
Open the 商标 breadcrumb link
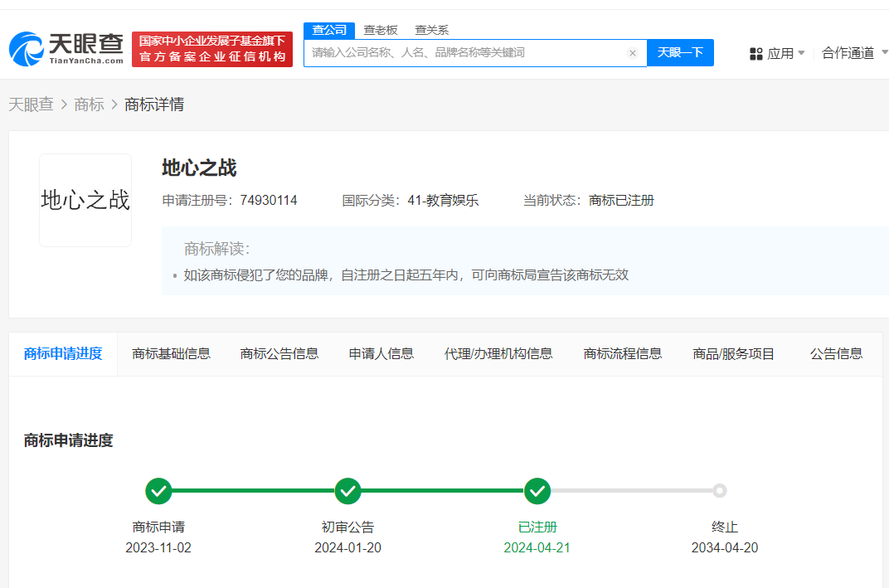pyautogui.click(x=89, y=104)
